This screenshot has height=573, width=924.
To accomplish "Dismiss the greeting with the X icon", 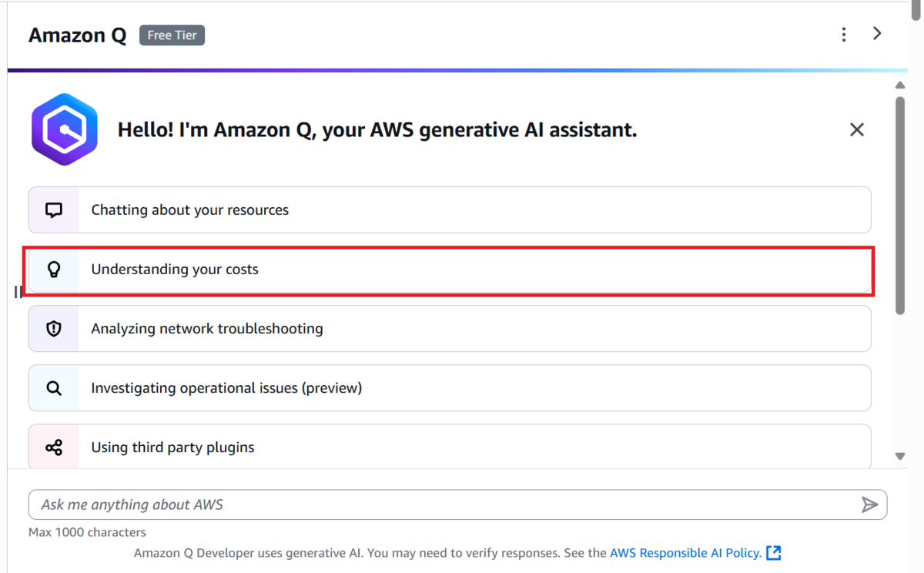I will [857, 129].
